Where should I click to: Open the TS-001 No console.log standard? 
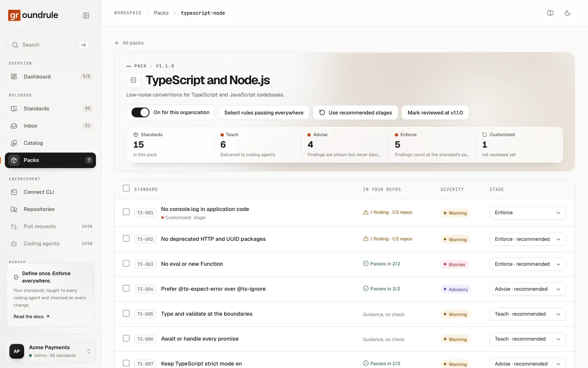[205, 209]
